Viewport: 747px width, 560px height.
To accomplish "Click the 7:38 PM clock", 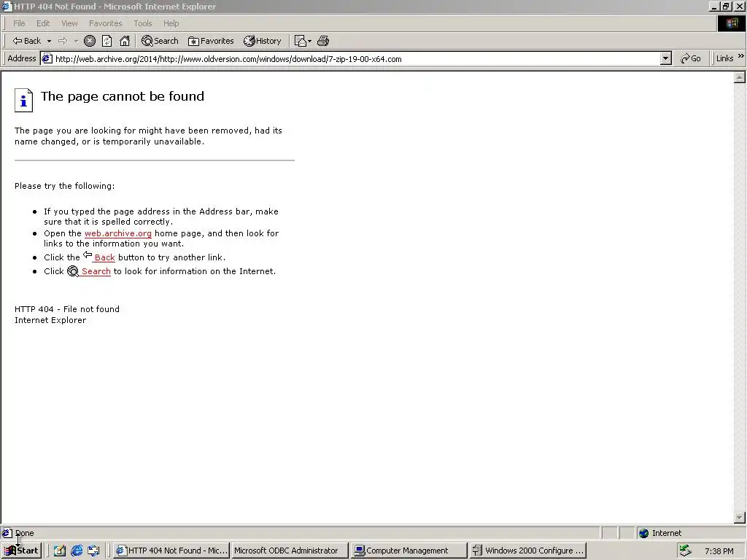I will pos(719,551).
